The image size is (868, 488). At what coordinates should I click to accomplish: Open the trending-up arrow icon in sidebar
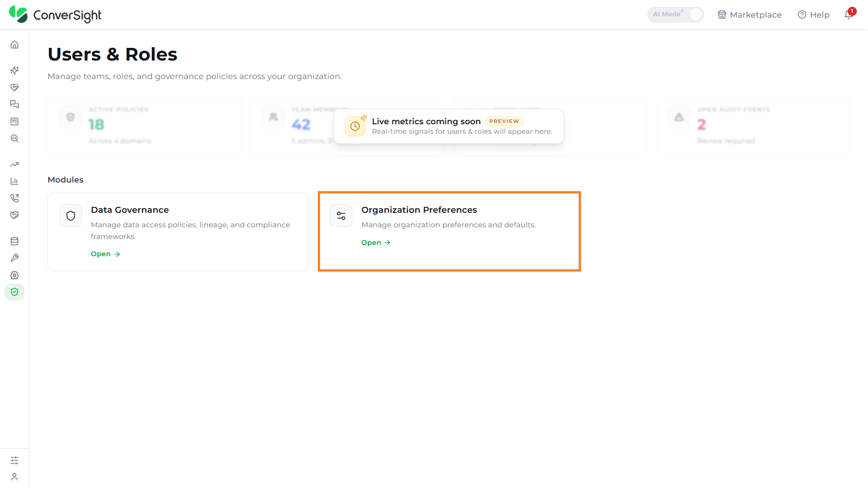point(14,164)
